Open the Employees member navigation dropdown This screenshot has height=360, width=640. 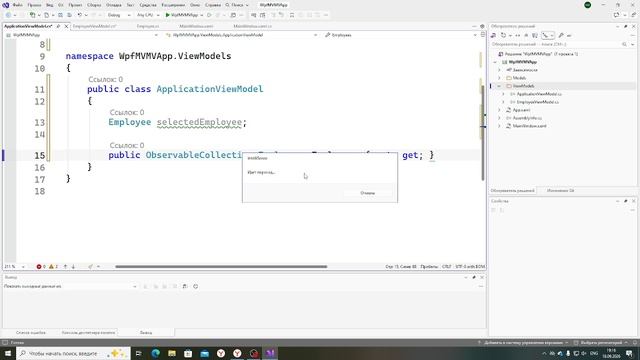[x=400, y=35]
